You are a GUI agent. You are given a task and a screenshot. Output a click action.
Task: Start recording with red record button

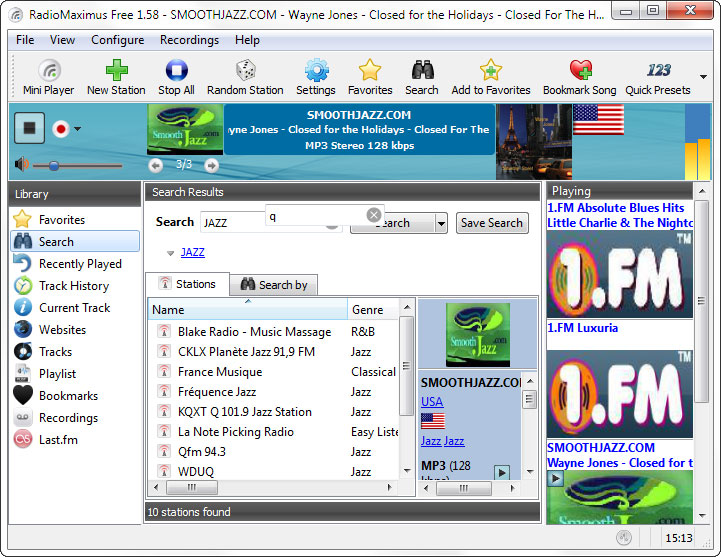pyautogui.click(x=61, y=129)
